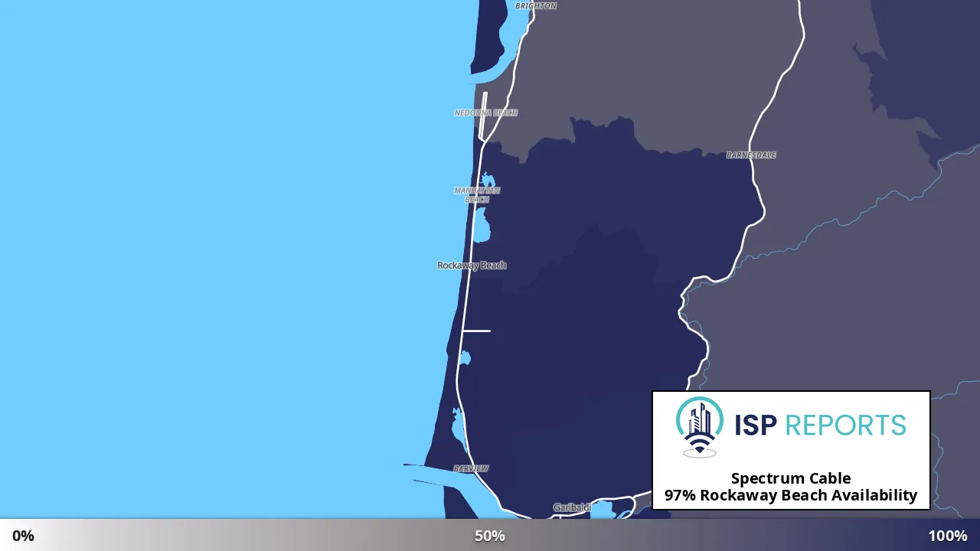Image resolution: width=980 pixels, height=551 pixels.
Task: Click the ISP REPORTS wordmark text
Action: (x=820, y=425)
